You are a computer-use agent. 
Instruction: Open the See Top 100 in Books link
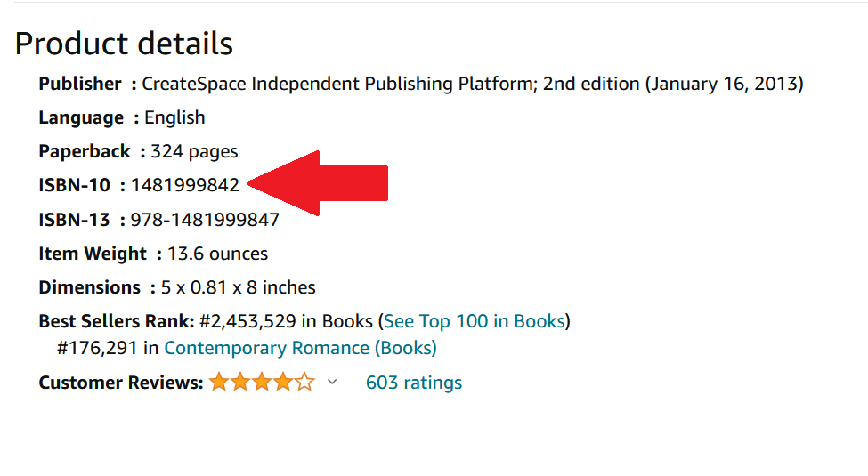[475, 321]
